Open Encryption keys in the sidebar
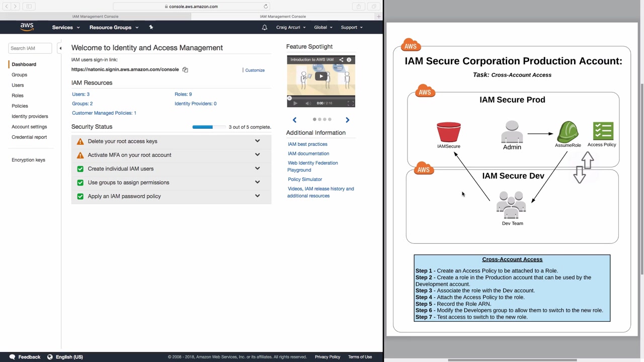Screen dimensions: 644x362 click(28, 160)
